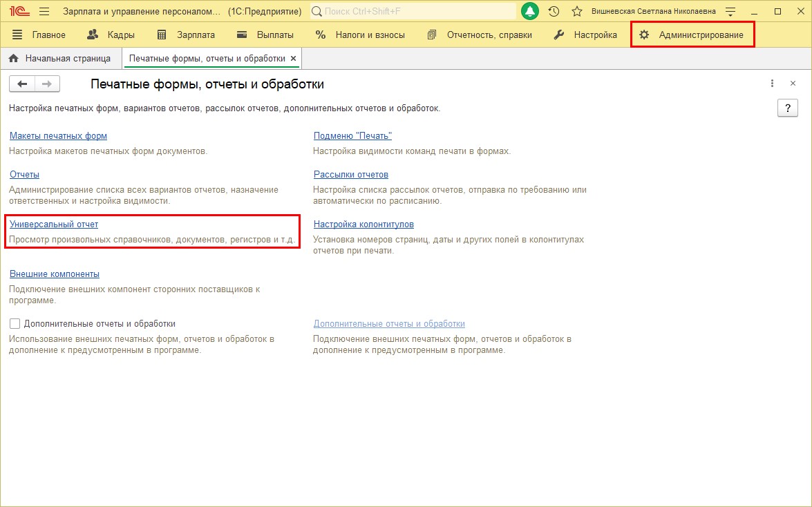812x507 pixels.
Task: Open Универсальный отчет link
Action: 54,224
